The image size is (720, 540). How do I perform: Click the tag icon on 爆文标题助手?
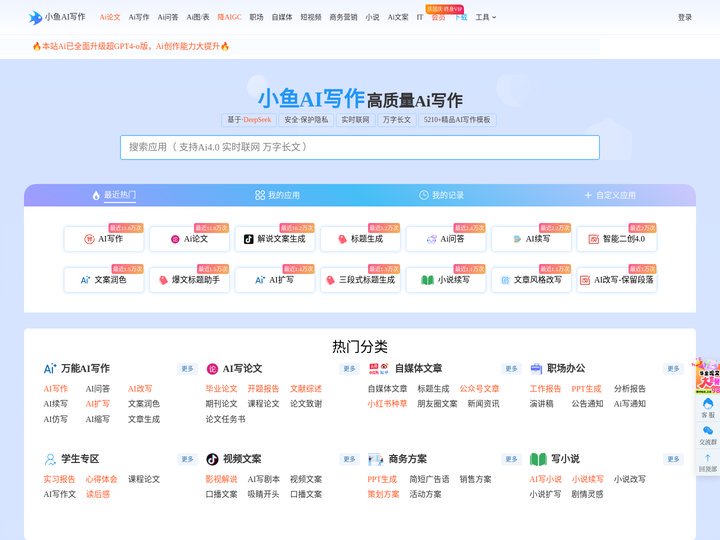(x=163, y=280)
